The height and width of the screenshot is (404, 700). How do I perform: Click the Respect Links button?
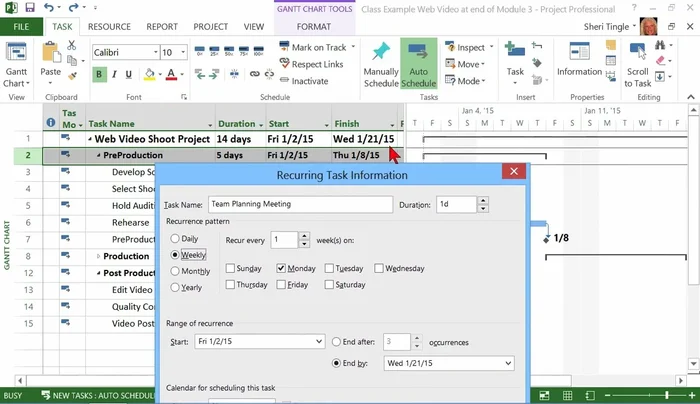(310, 64)
